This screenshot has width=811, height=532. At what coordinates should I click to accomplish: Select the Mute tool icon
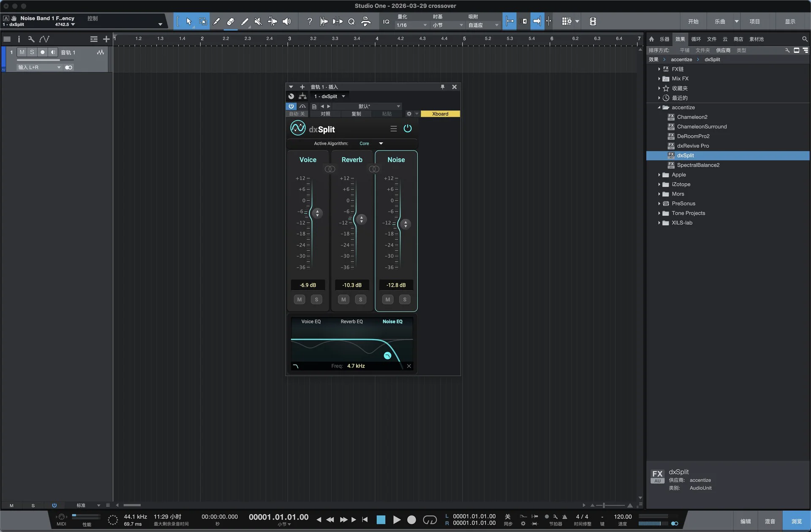pyautogui.click(x=258, y=22)
